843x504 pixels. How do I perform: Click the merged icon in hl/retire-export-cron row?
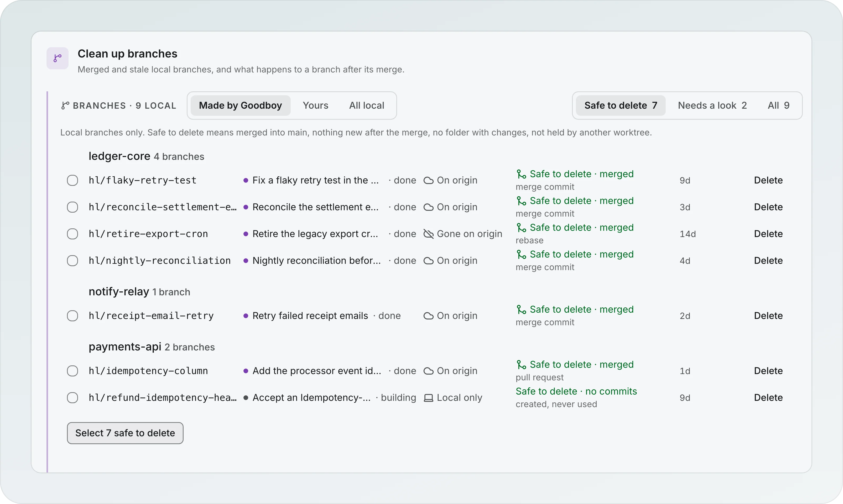[521, 228]
